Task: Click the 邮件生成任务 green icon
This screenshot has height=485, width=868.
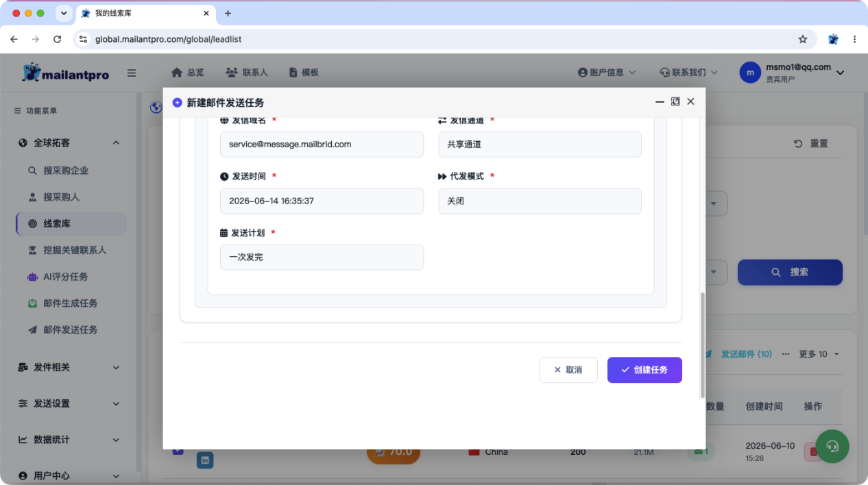Action: (32, 303)
